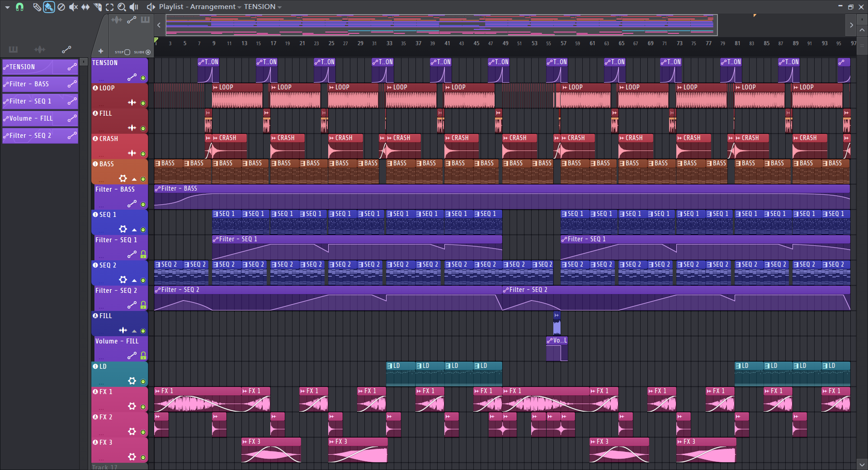
Task: Click the automation filter icon at the bottom of the left picker panel
Action: pyautogui.click(x=66, y=49)
